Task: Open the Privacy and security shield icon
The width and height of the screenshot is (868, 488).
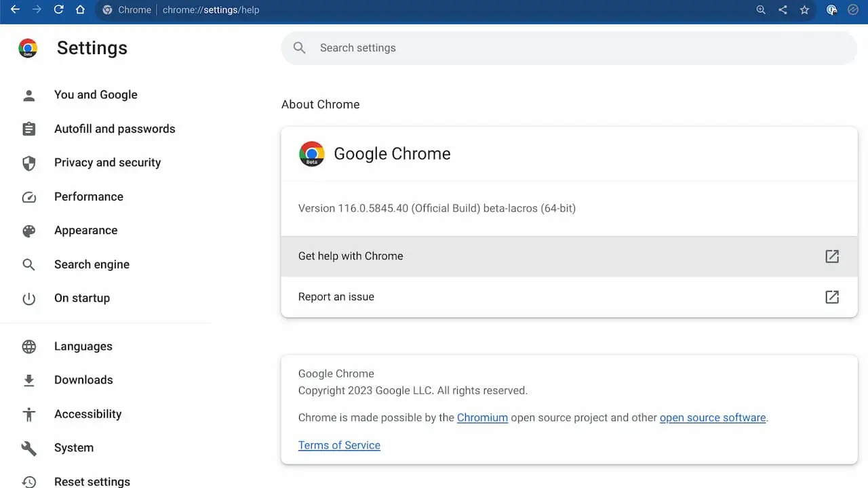Action: 28,163
